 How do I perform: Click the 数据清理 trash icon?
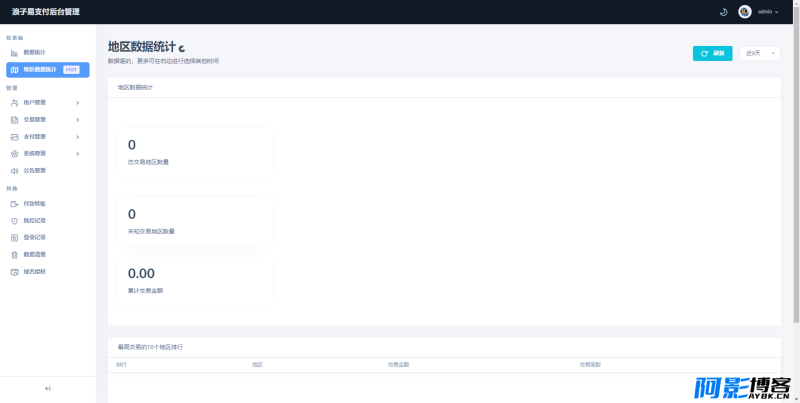pos(14,255)
